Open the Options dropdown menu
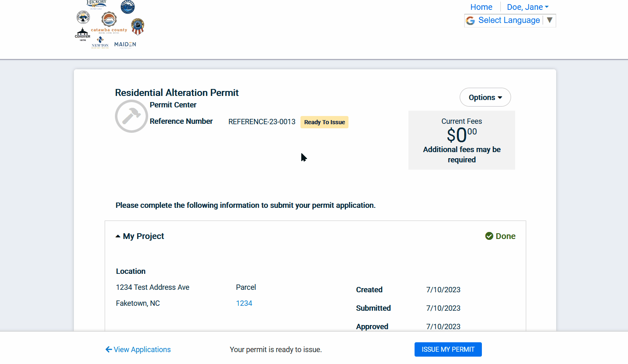The height and width of the screenshot is (364, 628). pos(485,98)
